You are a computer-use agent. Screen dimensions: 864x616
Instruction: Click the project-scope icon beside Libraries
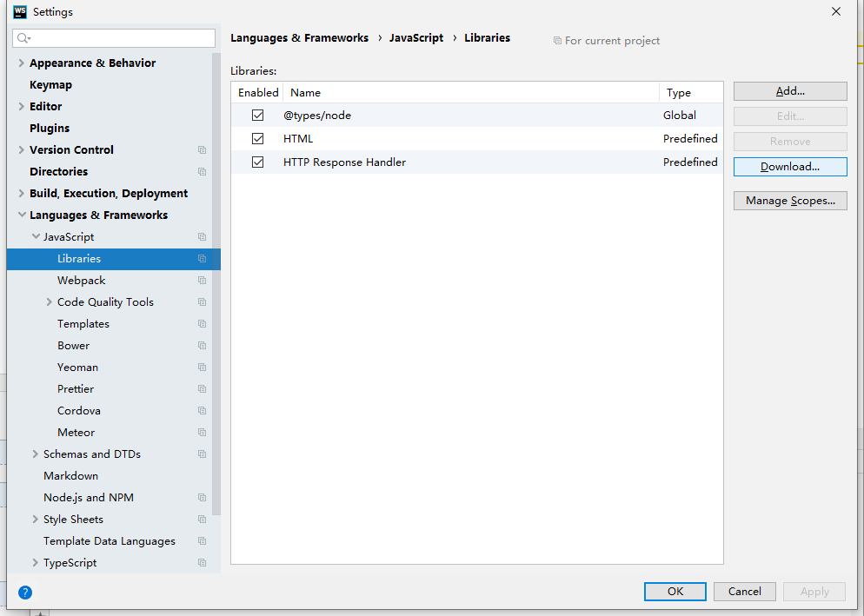(x=203, y=259)
